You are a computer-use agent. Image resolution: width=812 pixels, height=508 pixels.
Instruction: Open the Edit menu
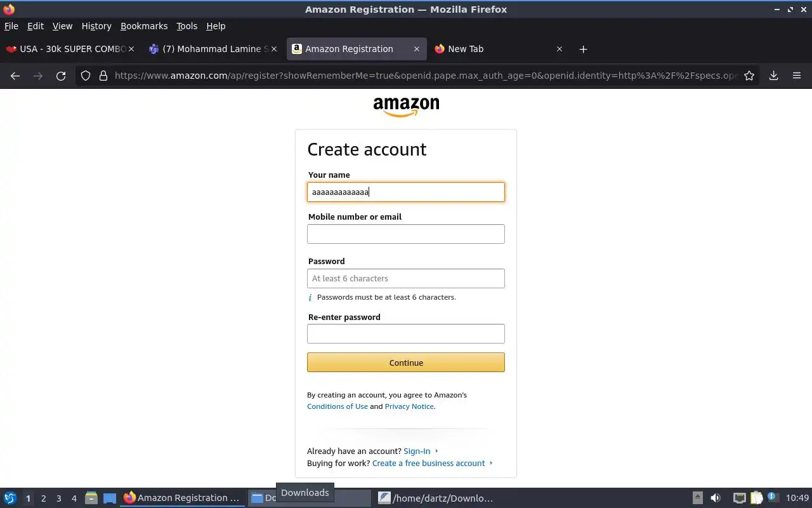pos(36,26)
